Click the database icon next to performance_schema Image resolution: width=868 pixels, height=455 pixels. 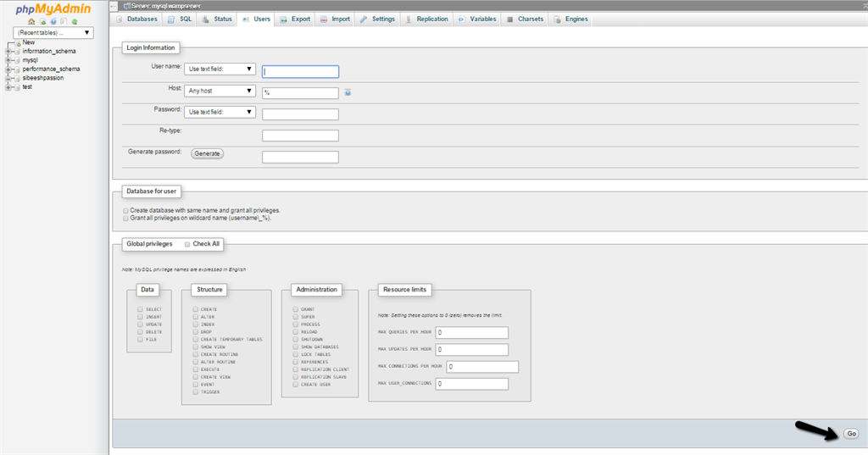point(17,69)
